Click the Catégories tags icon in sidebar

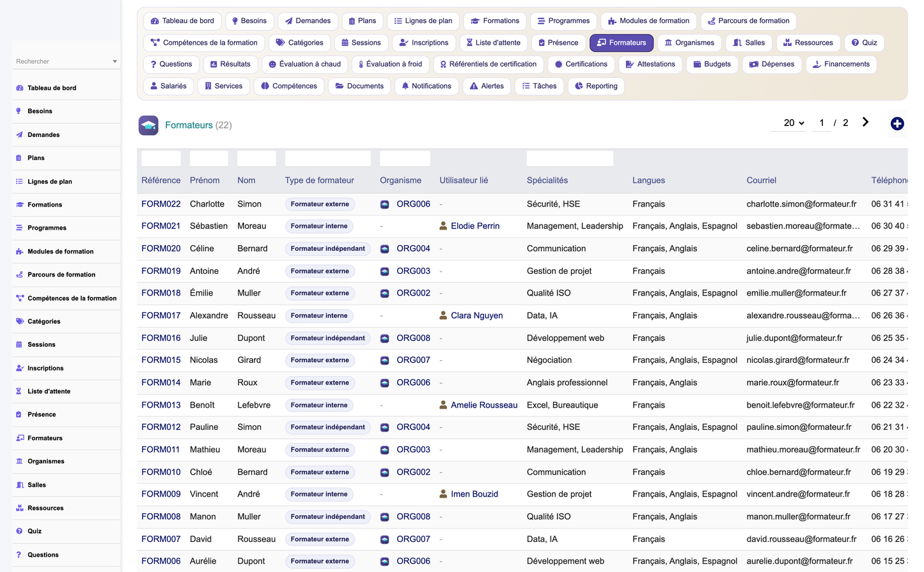19,321
